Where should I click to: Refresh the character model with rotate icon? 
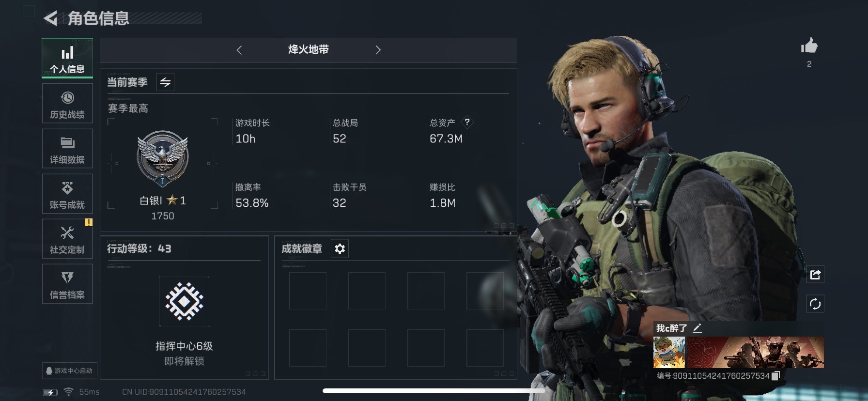pos(815,304)
